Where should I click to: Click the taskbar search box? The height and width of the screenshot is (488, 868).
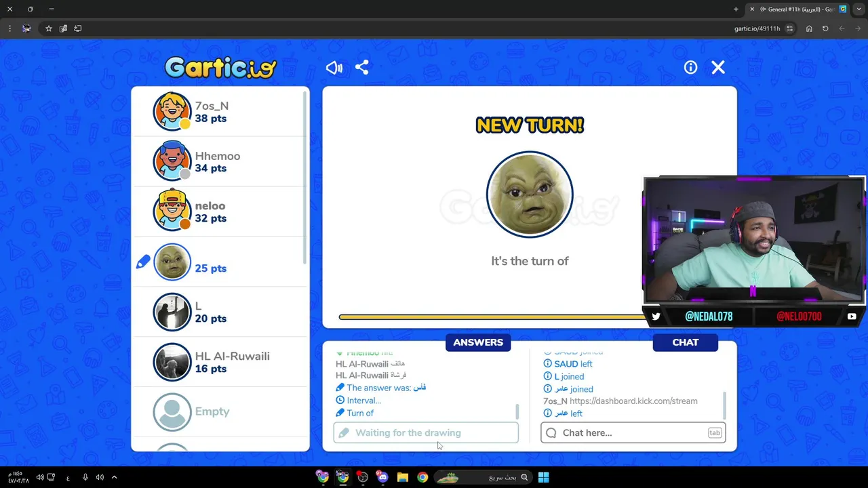(484, 477)
